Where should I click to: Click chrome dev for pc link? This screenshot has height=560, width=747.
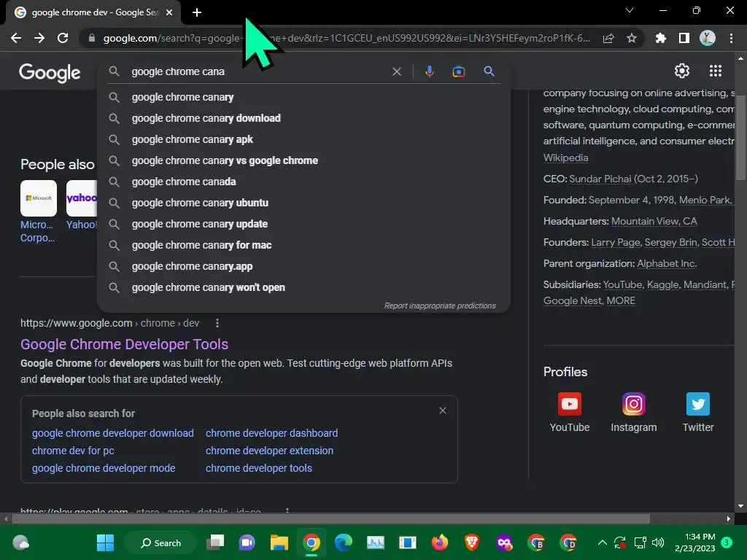[73, 451]
